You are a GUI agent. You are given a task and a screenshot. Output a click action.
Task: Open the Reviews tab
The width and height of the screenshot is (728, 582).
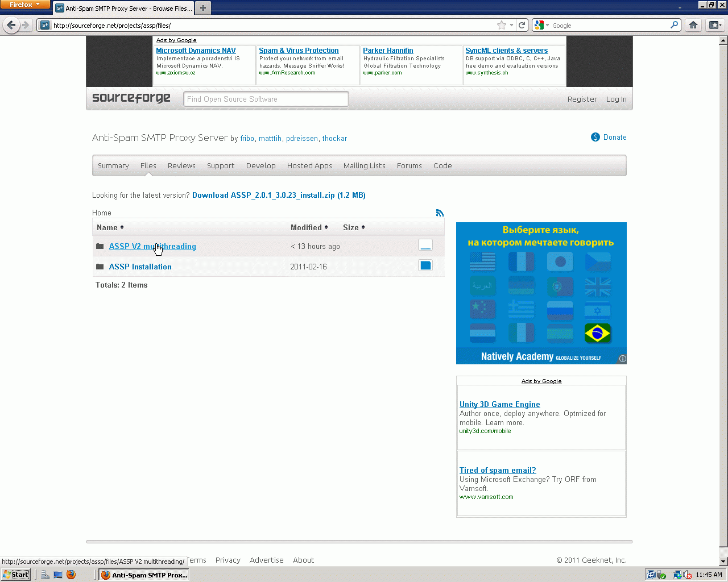point(181,165)
